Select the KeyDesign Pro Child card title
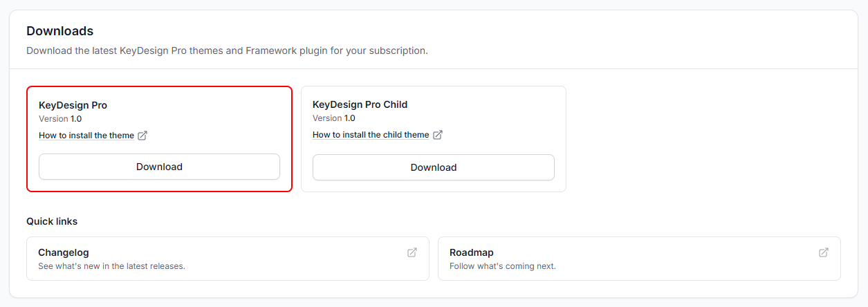 pos(360,104)
